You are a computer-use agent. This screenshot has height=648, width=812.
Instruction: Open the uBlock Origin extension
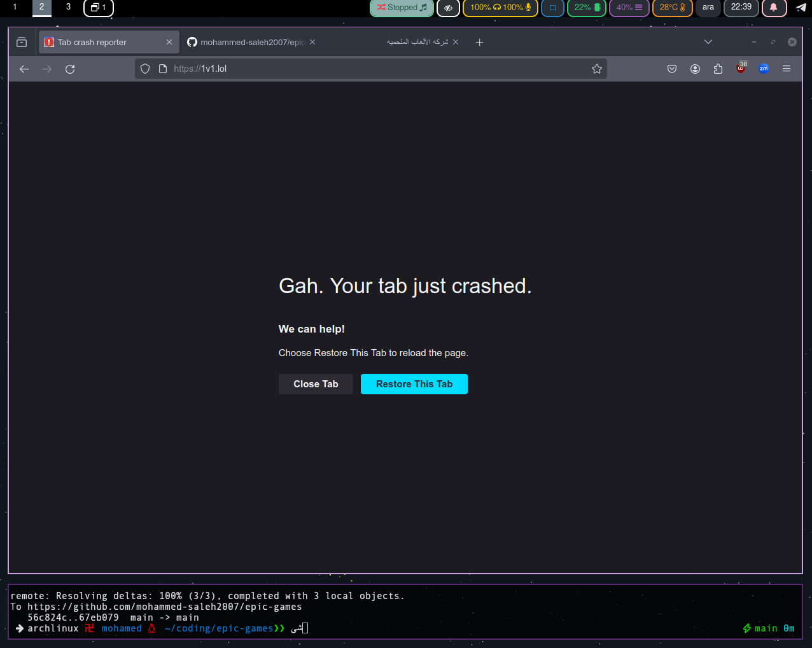(x=741, y=69)
